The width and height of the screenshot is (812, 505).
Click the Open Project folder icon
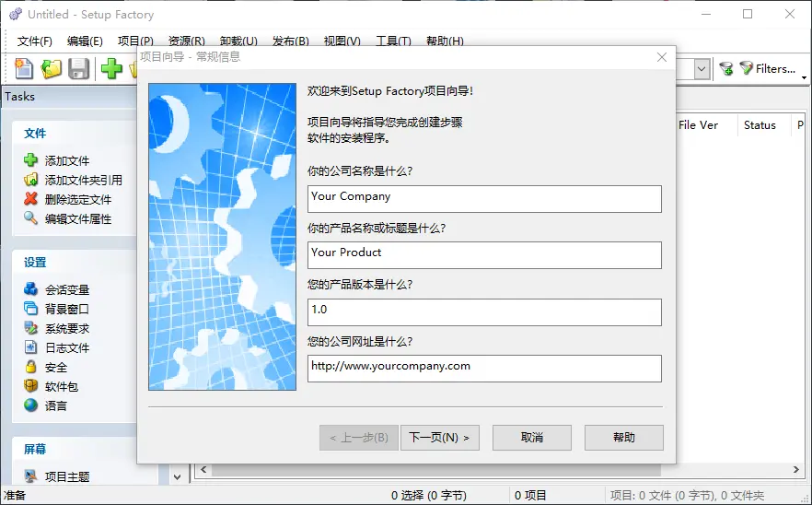click(52, 69)
